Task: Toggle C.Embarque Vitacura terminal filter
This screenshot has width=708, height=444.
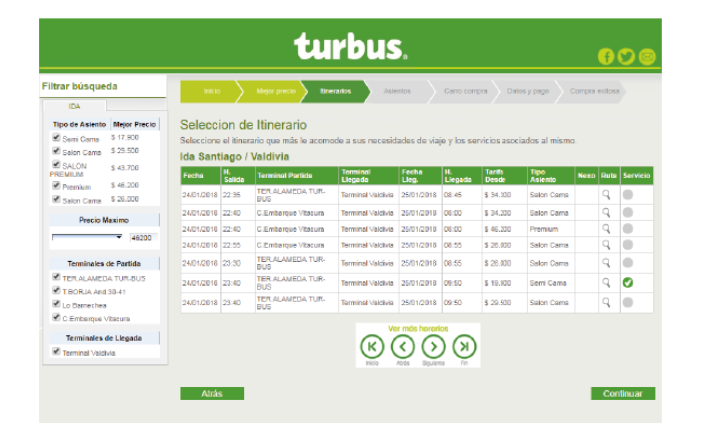Action: 56,317
